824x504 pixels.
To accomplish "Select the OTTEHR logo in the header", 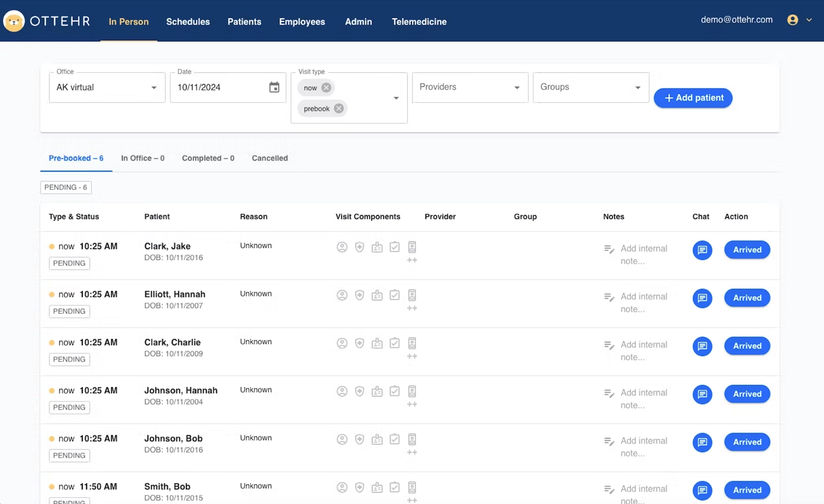I will (46, 21).
